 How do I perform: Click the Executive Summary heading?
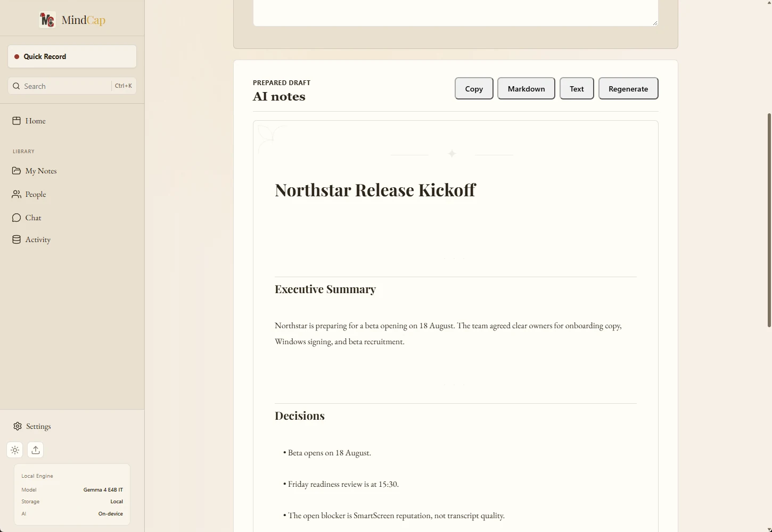325,289
